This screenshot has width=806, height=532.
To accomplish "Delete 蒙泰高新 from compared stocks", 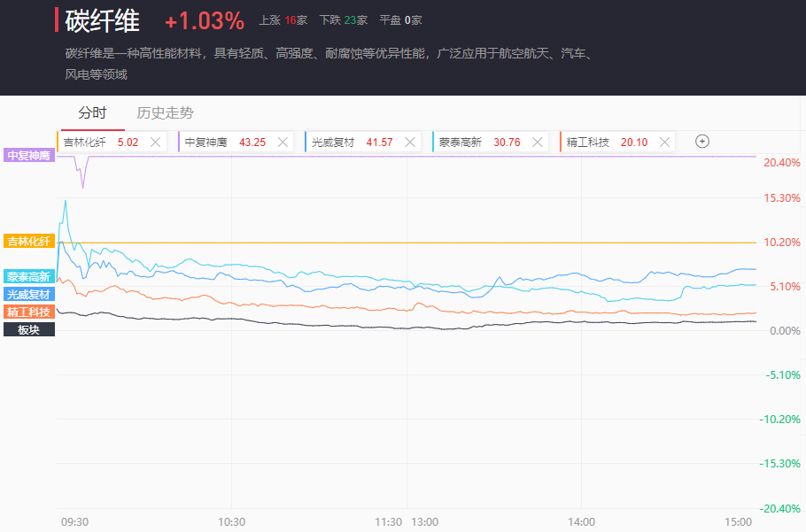I will [538, 142].
